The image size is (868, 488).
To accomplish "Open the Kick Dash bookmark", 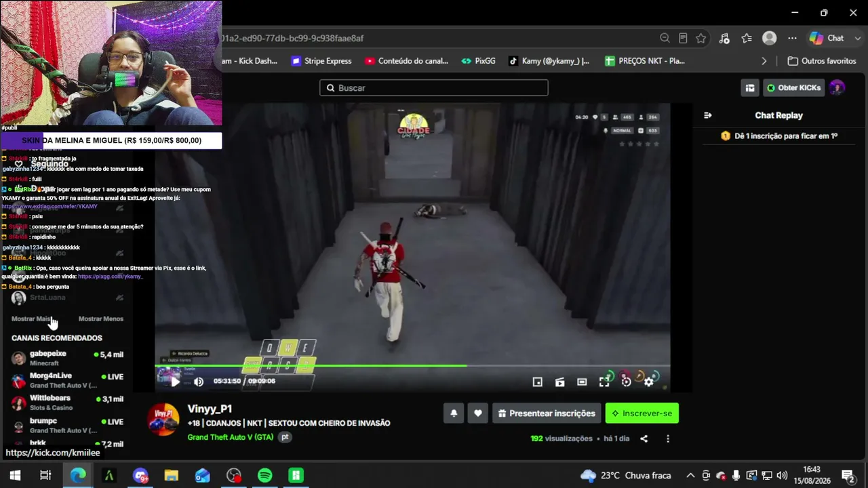I will coord(249,61).
